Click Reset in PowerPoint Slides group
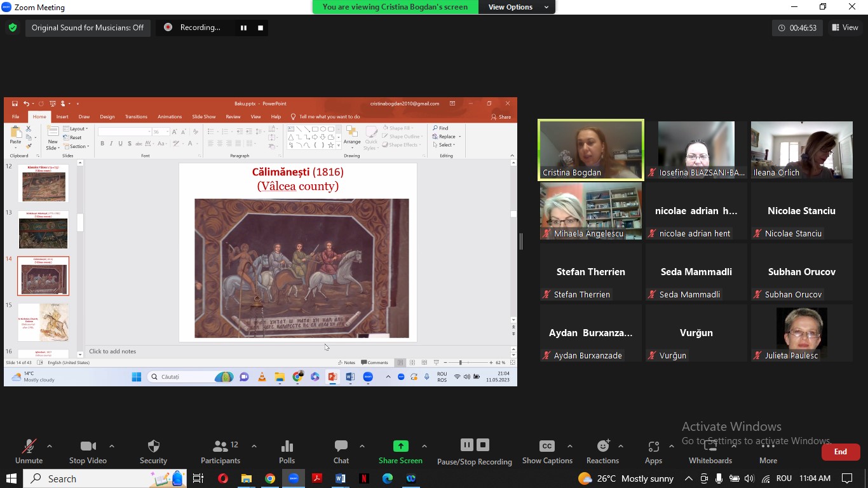The height and width of the screenshot is (488, 868). pyautogui.click(x=72, y=137)
